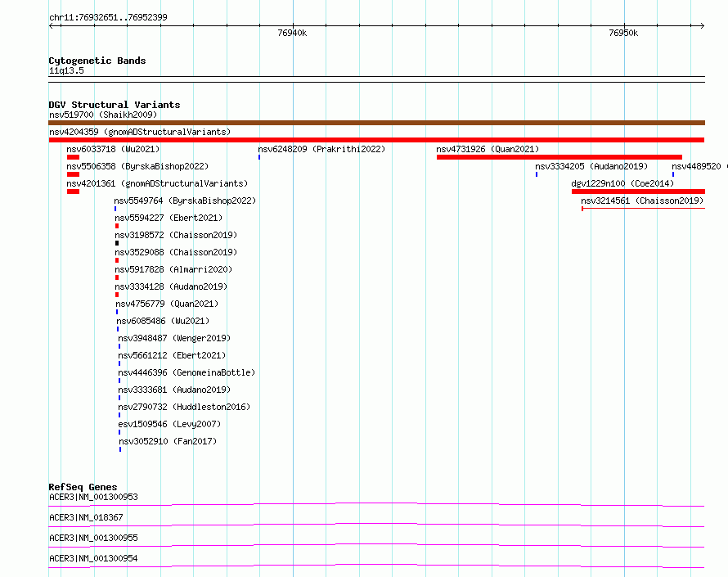
Task: Click esv1509546 (Levy2007) label
Action: coord(169,424)
